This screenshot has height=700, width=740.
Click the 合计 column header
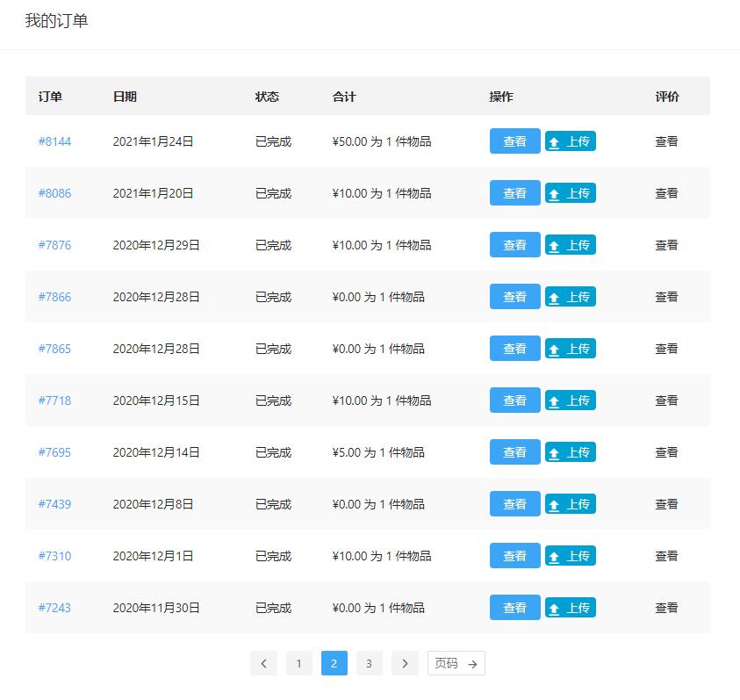[344, 97]
